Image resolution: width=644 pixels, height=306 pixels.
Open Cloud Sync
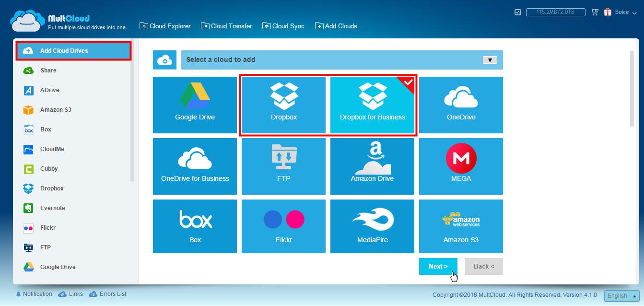(x=283, y=26)
